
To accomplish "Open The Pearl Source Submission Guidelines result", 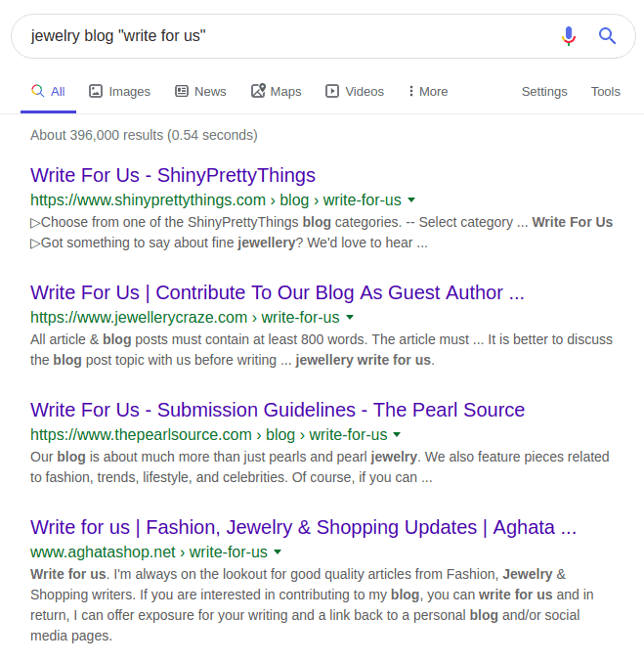I will click(x=278, y=410).
